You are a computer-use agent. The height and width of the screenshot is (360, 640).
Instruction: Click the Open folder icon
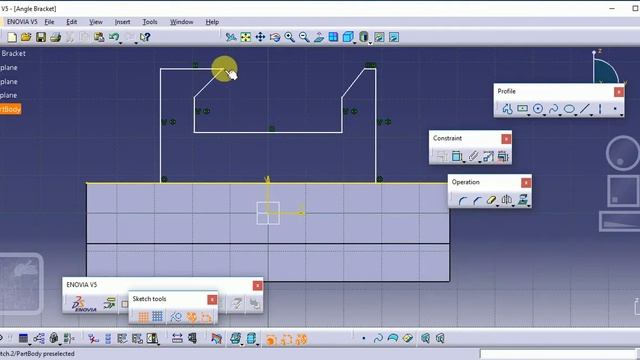pyautogui.click(x=26, y=38)
